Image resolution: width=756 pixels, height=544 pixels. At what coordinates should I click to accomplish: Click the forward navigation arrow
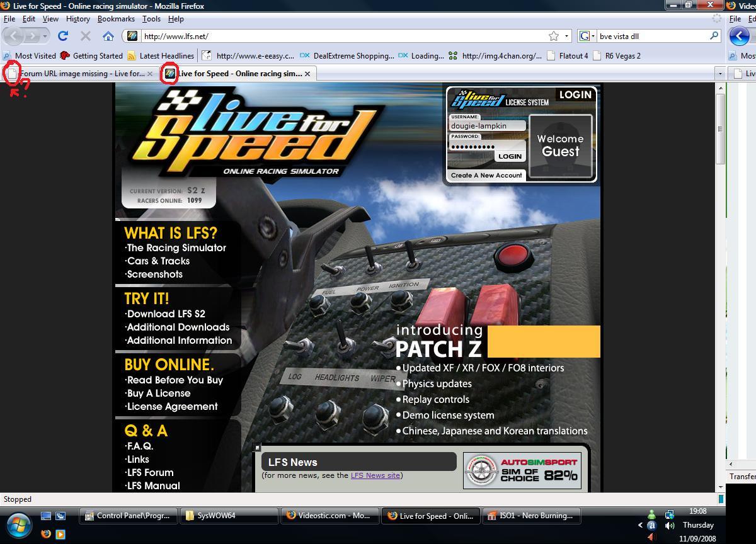point(33,36)
